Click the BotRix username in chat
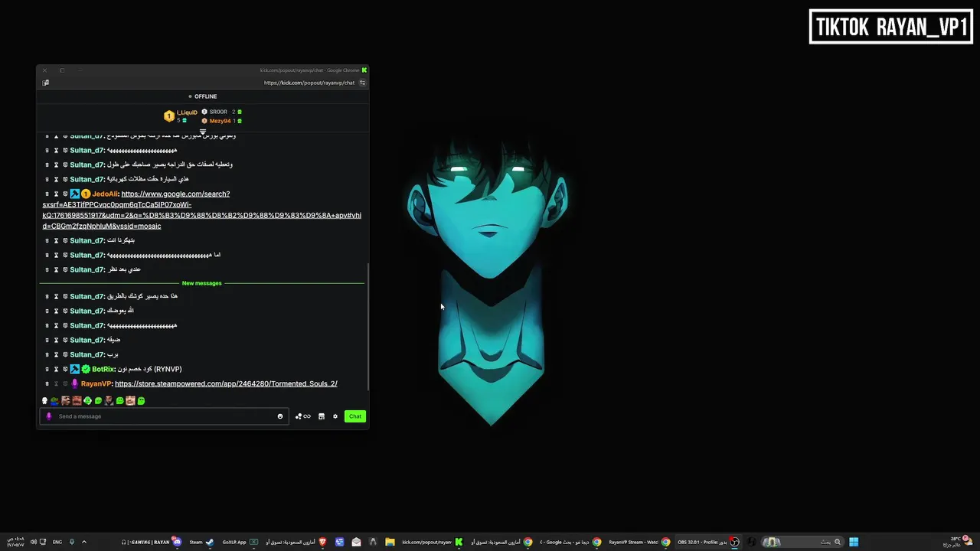Screen dimensions: 980x551 point(103,369)
